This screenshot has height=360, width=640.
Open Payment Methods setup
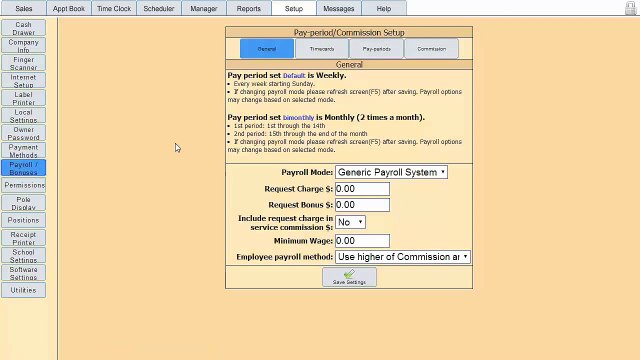pos(23,151)
